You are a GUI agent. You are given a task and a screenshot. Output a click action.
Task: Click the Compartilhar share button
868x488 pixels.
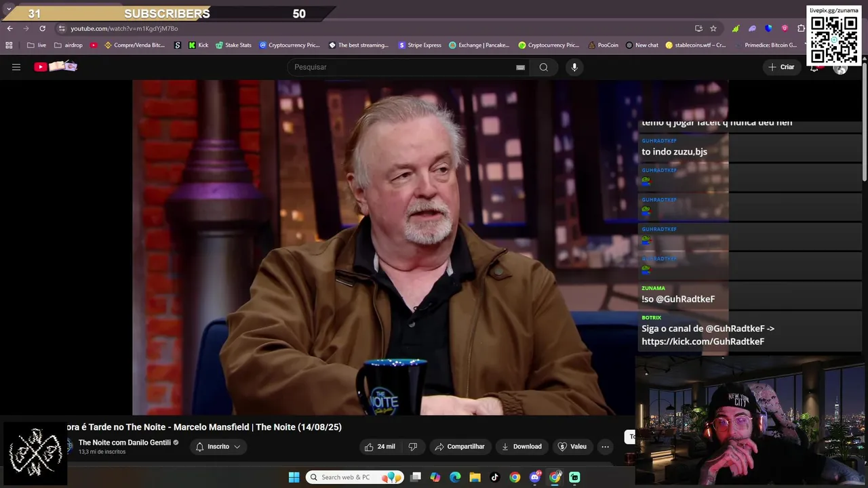(x=460, y=447)
